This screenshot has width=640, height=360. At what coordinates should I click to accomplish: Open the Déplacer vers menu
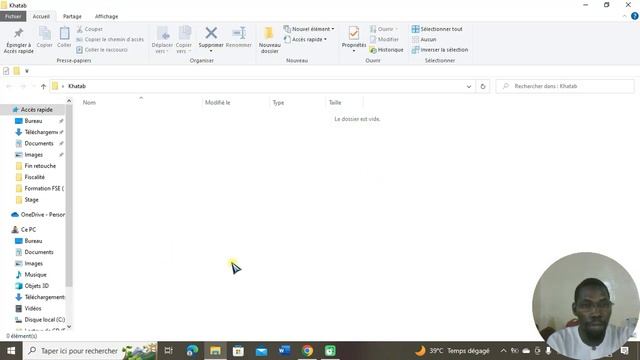[x=162, y=40]
